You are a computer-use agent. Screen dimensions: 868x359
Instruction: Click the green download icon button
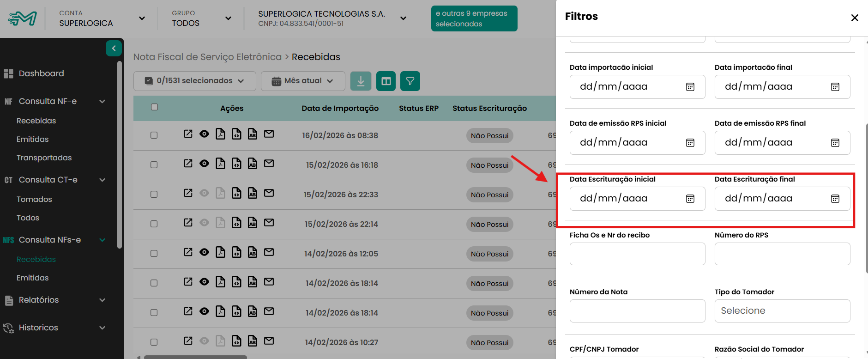[361, 81]
